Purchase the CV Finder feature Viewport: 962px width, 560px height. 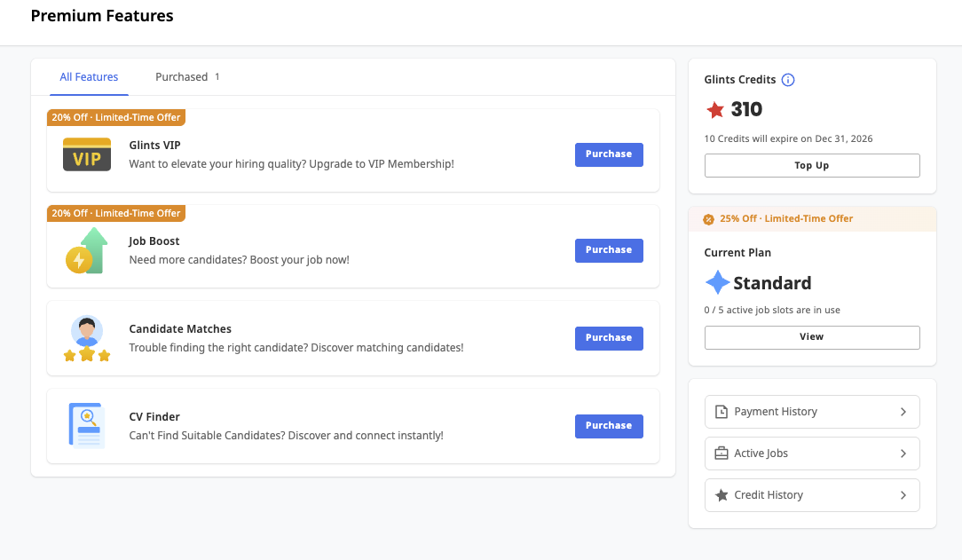[x=609, y=426]
